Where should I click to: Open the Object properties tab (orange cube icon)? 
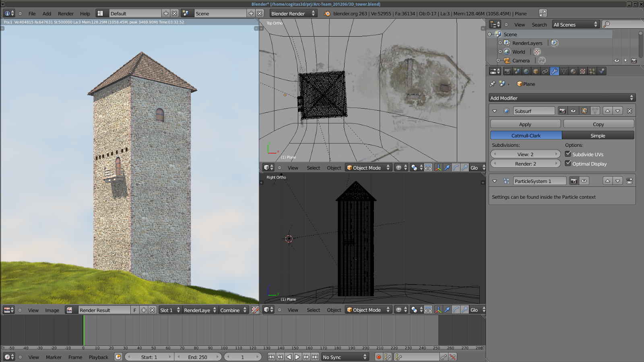tap(536, 71)
